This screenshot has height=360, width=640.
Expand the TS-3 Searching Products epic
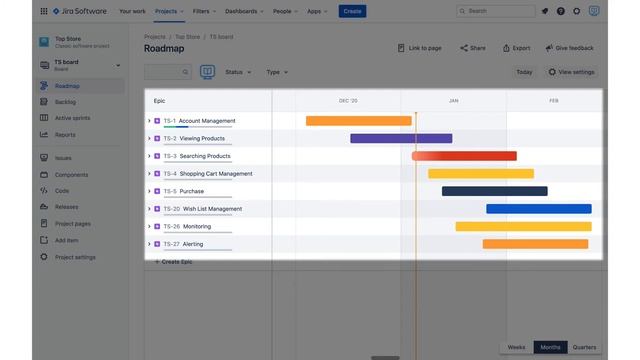pyautogui.click(x=149, y=156)
